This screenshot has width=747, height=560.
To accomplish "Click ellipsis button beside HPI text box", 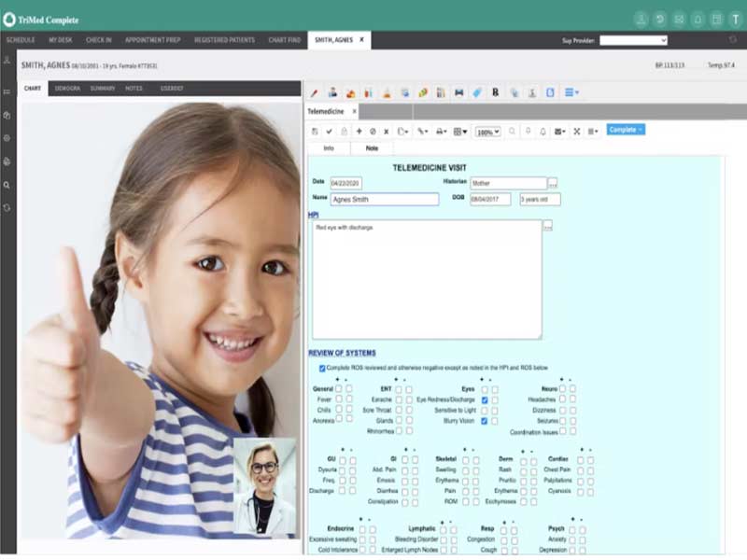I will pos(548,226).
